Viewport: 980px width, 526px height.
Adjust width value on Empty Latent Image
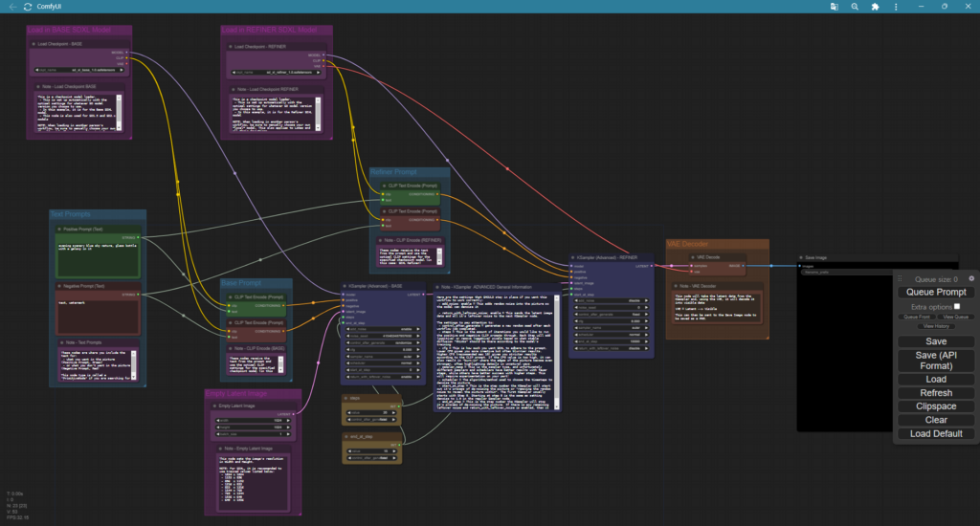tap(253, 421)
